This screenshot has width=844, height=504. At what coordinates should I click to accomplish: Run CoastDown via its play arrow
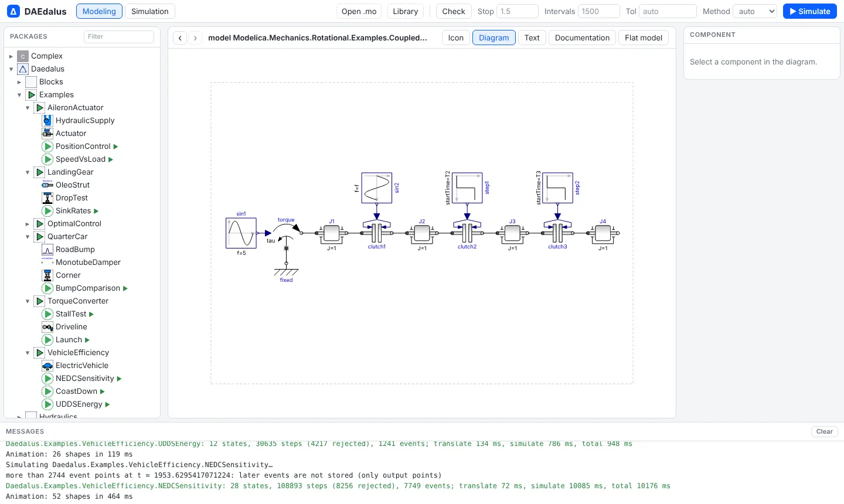coord(103,391)
